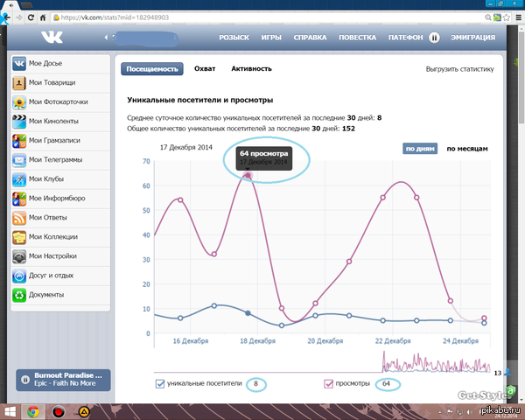Click the Документы green icon

tap(19, 295)
